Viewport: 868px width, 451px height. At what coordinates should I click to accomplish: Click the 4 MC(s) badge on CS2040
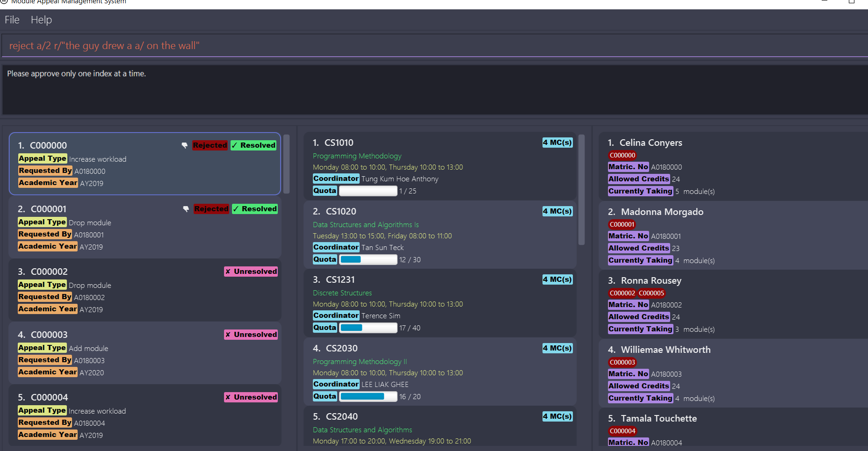tap(557, 416)
